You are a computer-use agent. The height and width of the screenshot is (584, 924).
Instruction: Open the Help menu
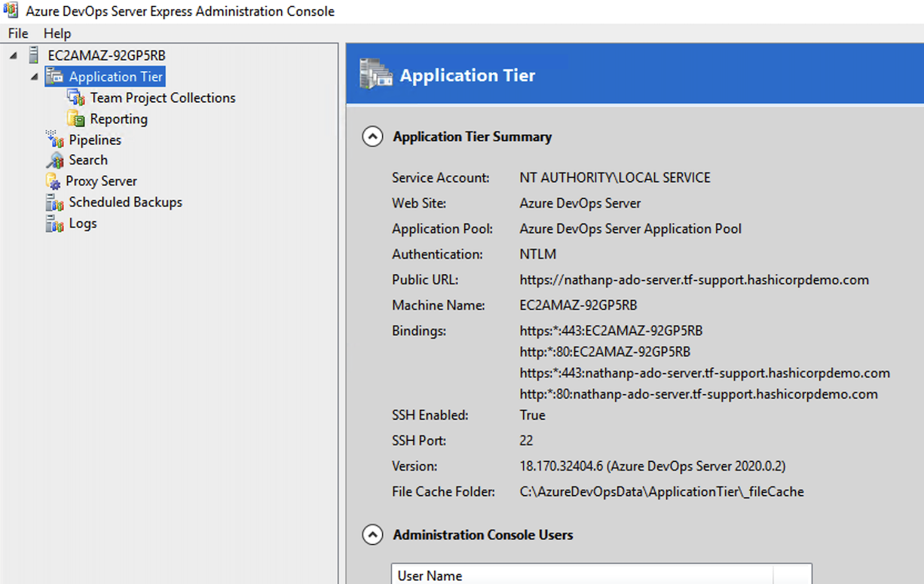57,33
